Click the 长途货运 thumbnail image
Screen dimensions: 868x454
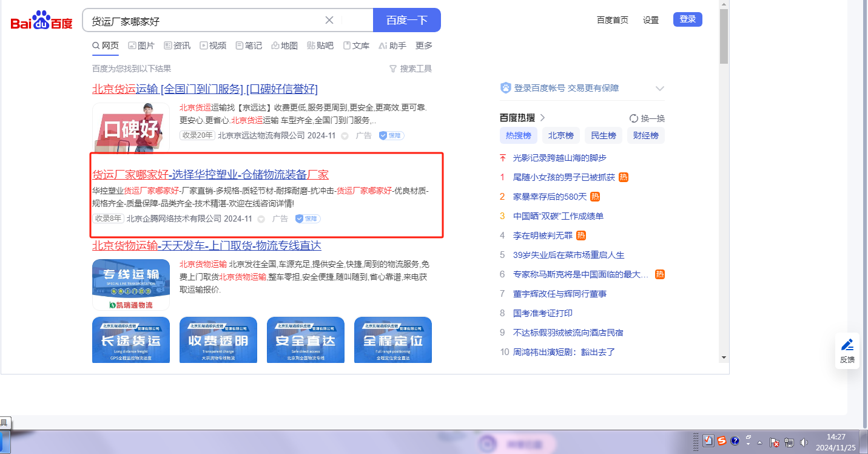pyautogui.click(x=130, y=340)
